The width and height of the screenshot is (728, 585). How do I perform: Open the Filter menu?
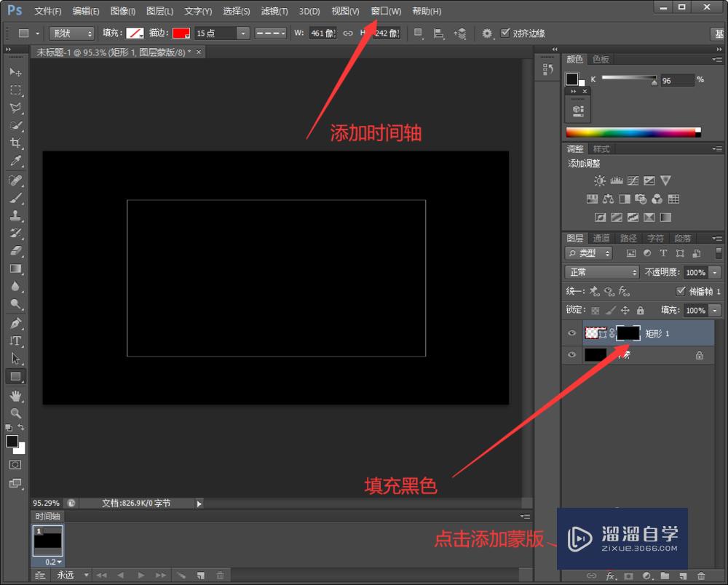[x=274, y=11]
